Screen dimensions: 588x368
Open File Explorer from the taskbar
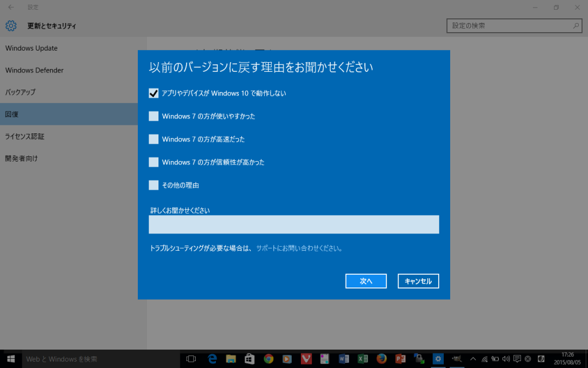[x=231, y=359]
